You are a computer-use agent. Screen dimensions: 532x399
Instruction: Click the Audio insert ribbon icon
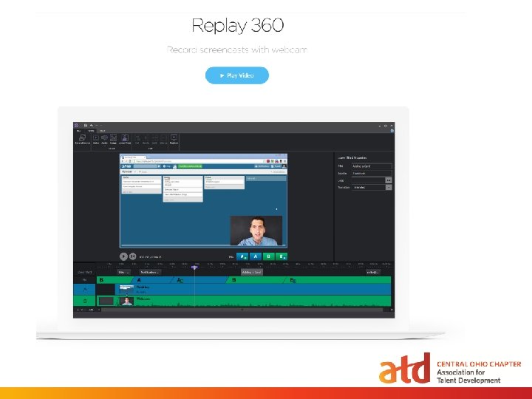pos(104,140)
